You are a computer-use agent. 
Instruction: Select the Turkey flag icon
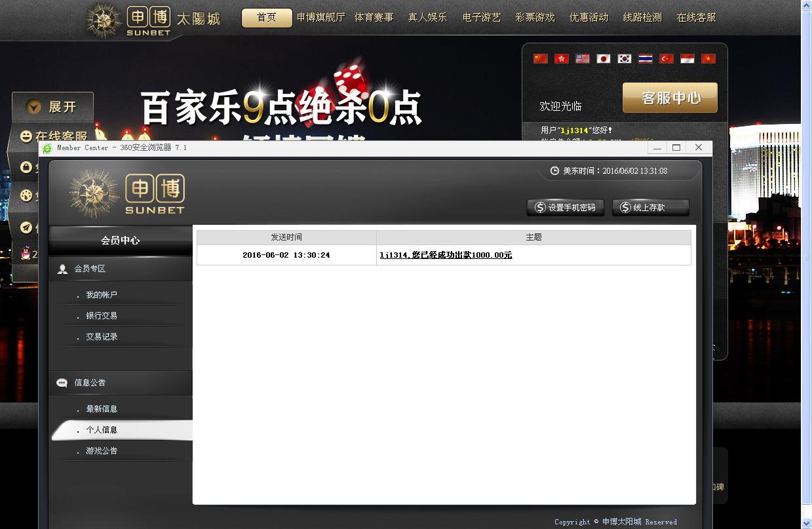[667, 58]
